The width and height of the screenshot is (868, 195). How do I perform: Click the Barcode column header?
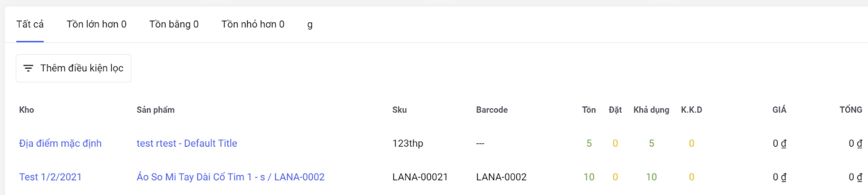492,110
